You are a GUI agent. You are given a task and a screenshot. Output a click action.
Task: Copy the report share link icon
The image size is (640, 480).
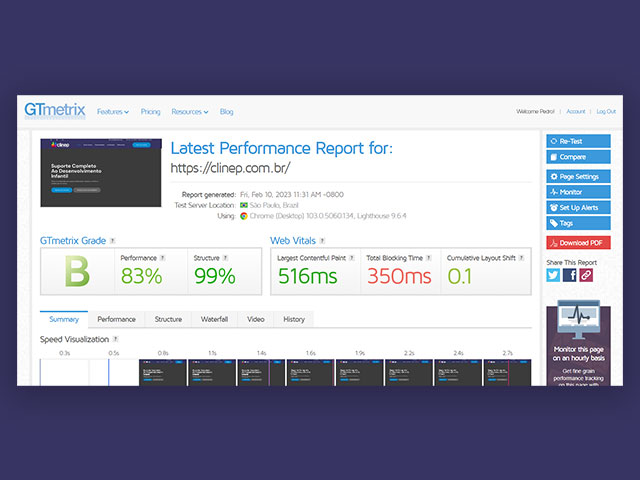[586, 275]
